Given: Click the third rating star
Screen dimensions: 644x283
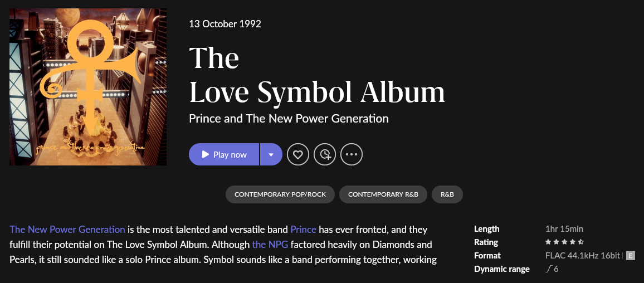Looking at the screenshot, I should tap(564, 242).
